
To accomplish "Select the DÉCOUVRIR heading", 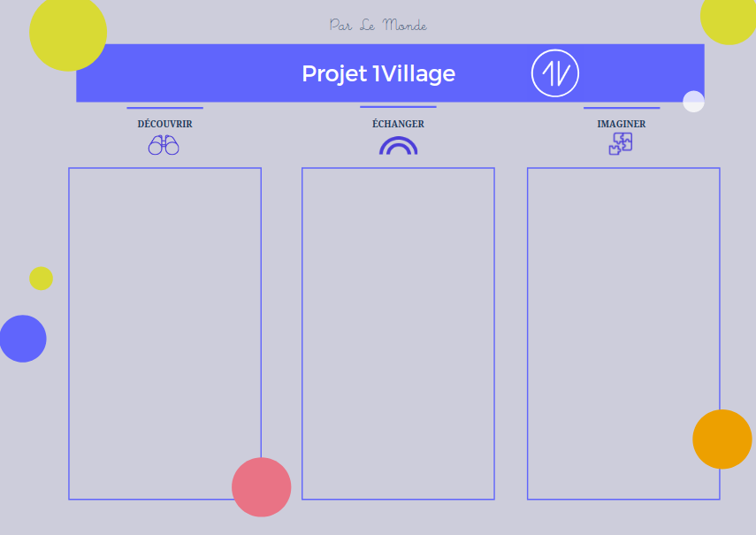I will [x=164, y=124].
